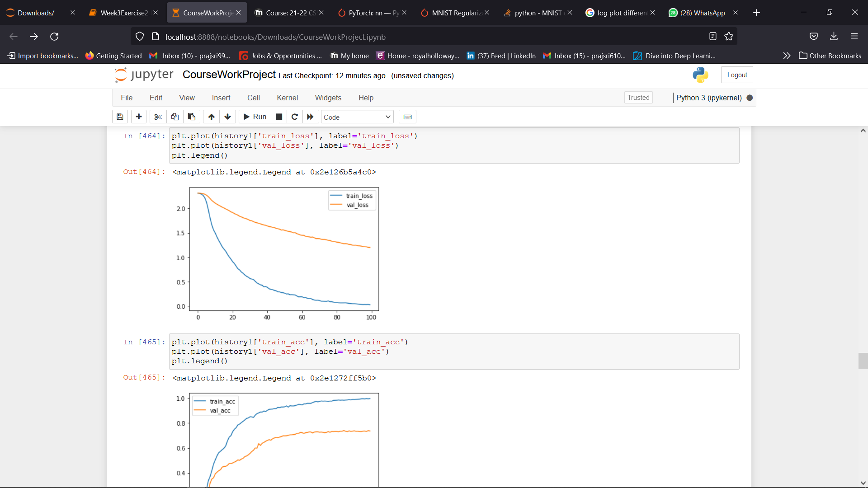Image resolution: width=868 pixels, height=488 pixels.
Task: Toggle the Trusted notebook indicator
Action: click(x=638, y=98)
